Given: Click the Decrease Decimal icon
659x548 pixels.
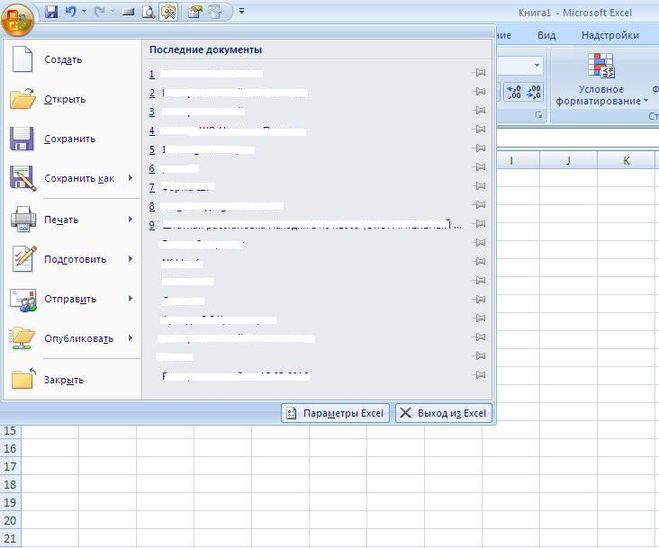Looking at the screenshot, I should (x=533, y=92).
